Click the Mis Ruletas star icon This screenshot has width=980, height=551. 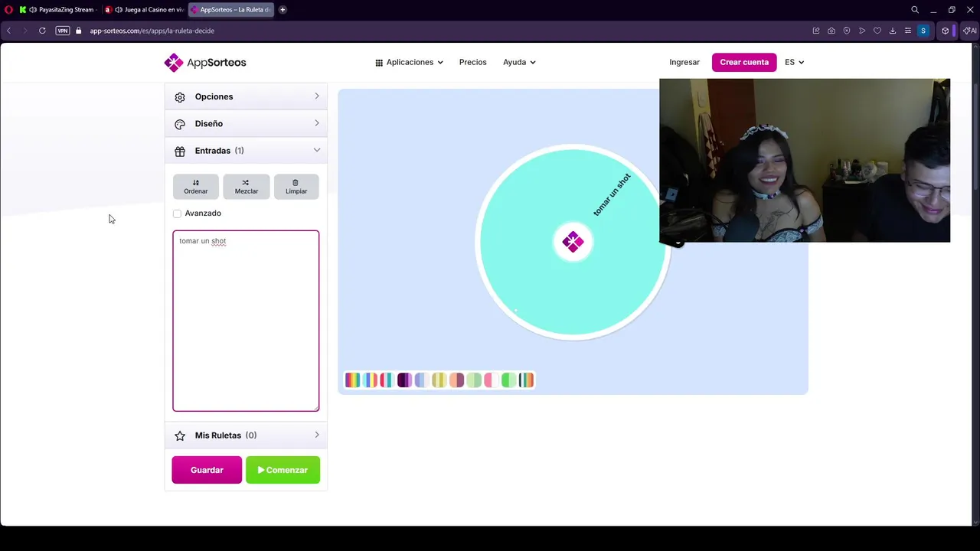pyautogui.click(x=180, y=435)
